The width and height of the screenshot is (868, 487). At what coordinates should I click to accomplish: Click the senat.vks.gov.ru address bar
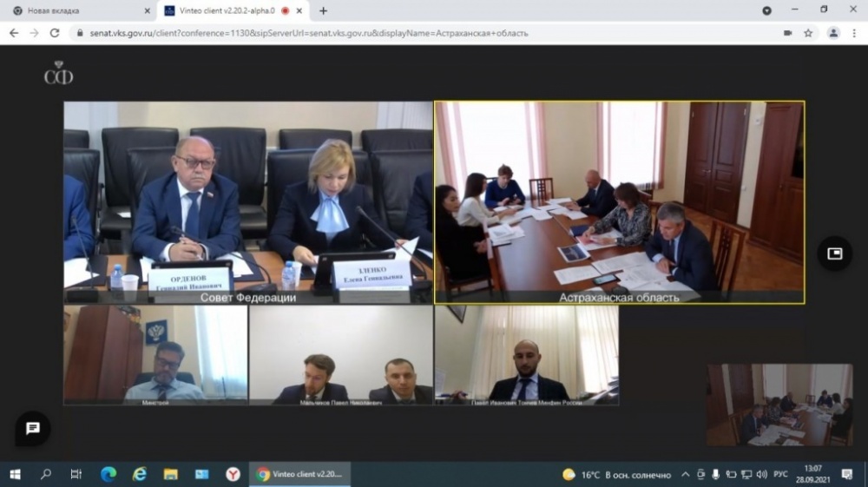pyautogui.click(x=426, y=33)
